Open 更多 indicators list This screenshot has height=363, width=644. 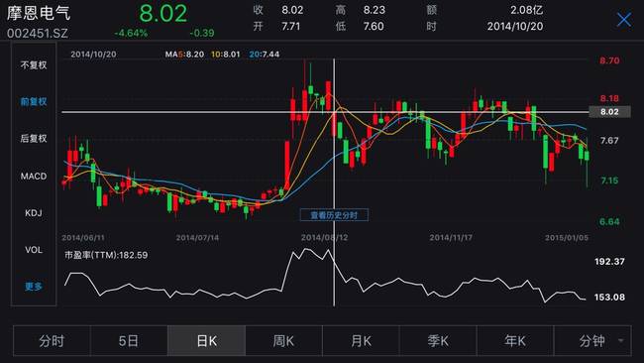coord(34,286)
